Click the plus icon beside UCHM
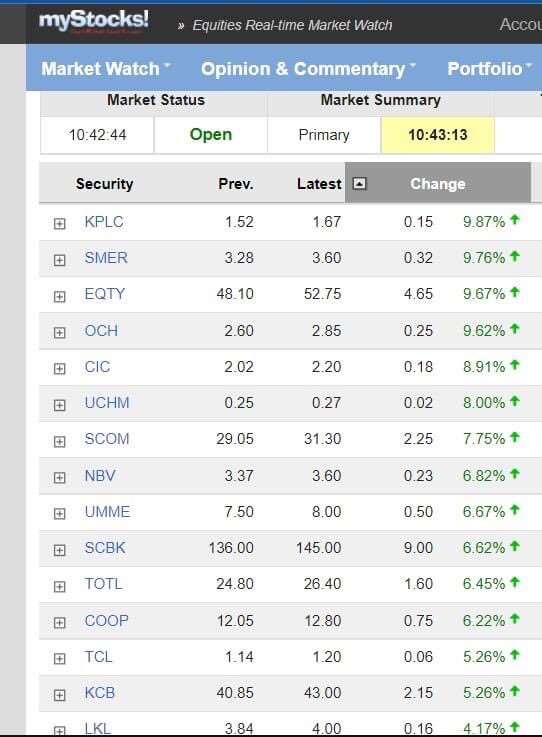 [x=59, y=405]
